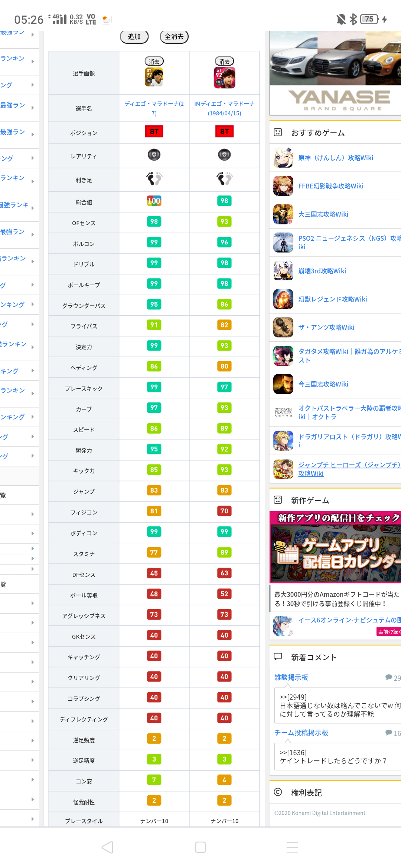Open the ST 92 Maradona player card image

(x=225, y=78)
